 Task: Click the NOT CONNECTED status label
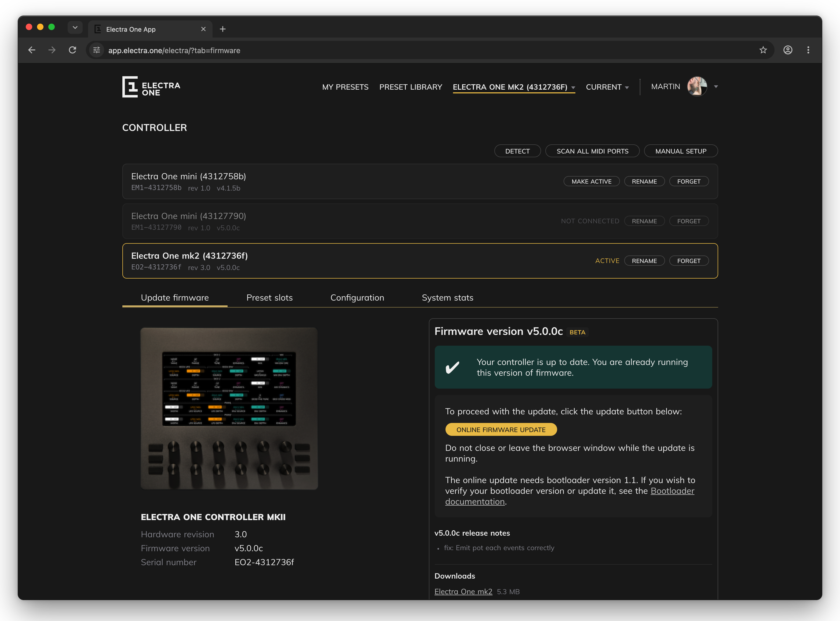[x=590, y=221]
